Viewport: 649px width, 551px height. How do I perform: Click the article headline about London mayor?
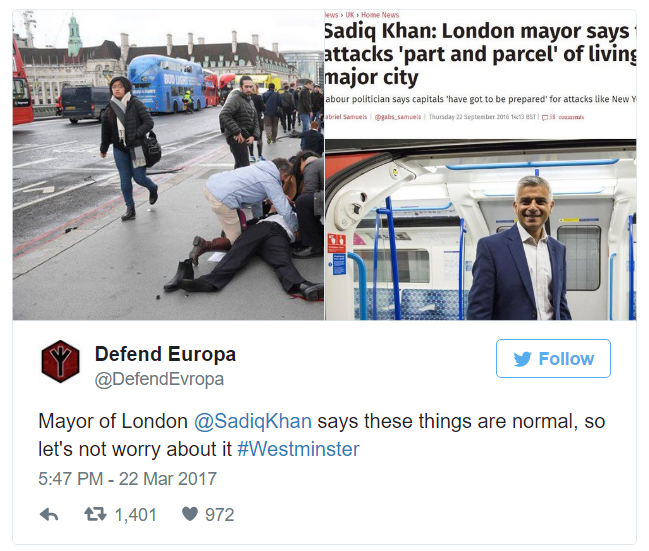tap(481, 54)
